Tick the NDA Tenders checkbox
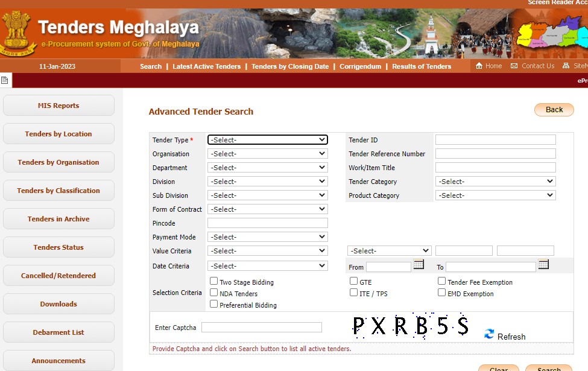Screen dimensions: 588x371 point(214,293)
